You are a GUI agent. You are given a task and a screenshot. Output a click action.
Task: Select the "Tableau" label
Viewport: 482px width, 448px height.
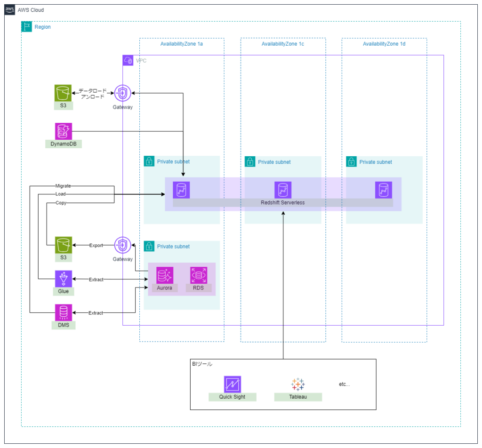(298, 397)
